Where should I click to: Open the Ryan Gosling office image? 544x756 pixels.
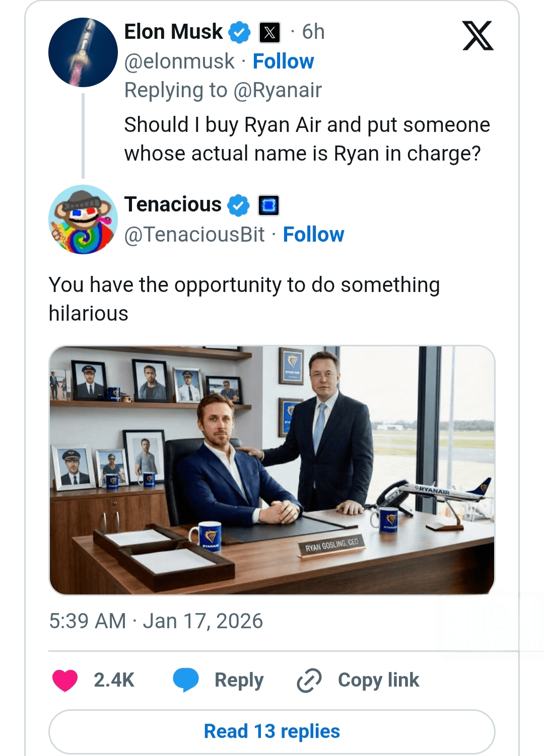272,470
